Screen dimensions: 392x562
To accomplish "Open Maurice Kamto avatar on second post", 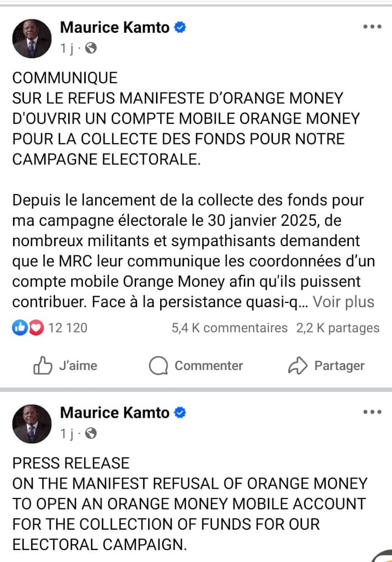I will [32, 423].
